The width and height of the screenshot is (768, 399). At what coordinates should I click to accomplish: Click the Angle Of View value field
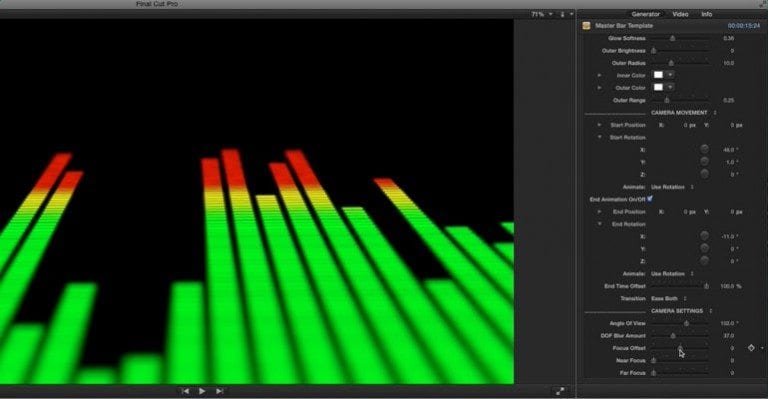(729, 323)
